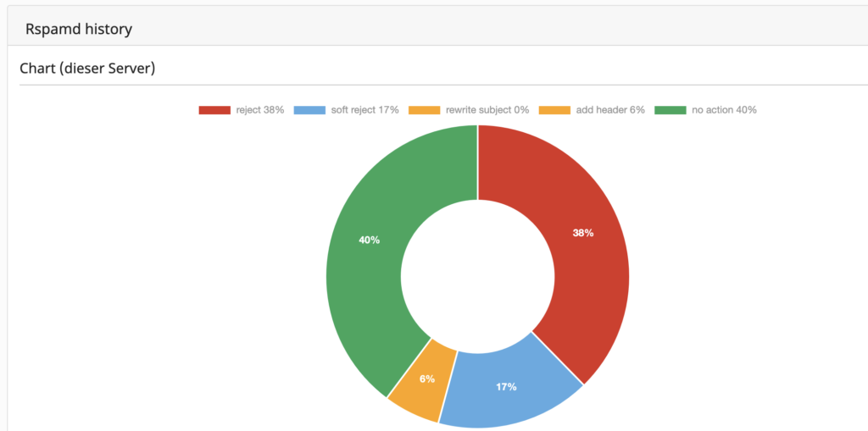
Task: Hide the "no action 40%" legend label
Action: pos(724,110)
